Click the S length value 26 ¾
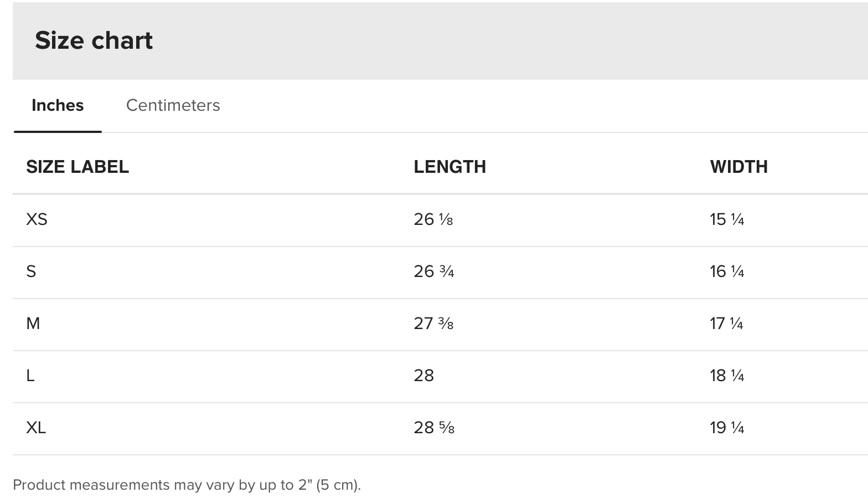This screenshot has height=503, width=868. click(434, 271)
